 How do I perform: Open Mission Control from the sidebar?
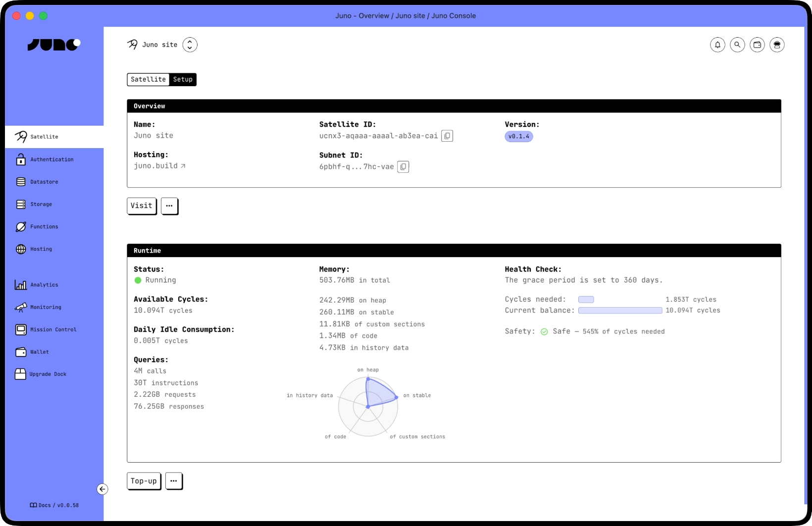point(21,329)
